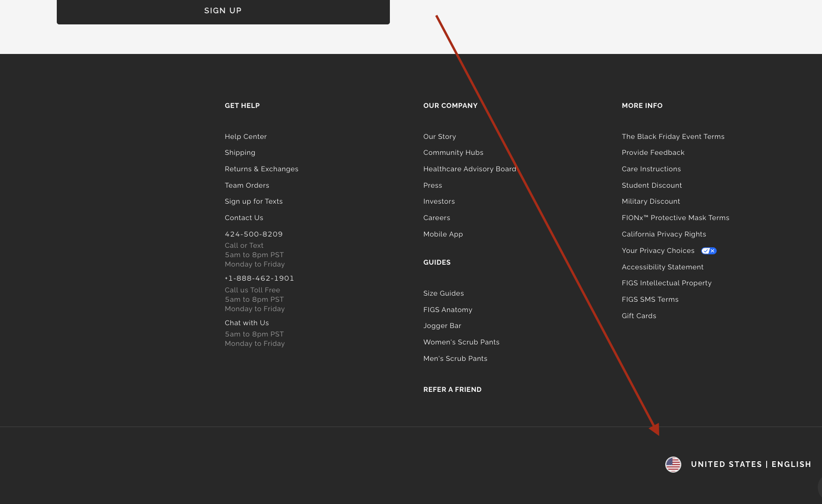Browse Gift Cards
Screen dimensions: 822x504
(639, 316)
